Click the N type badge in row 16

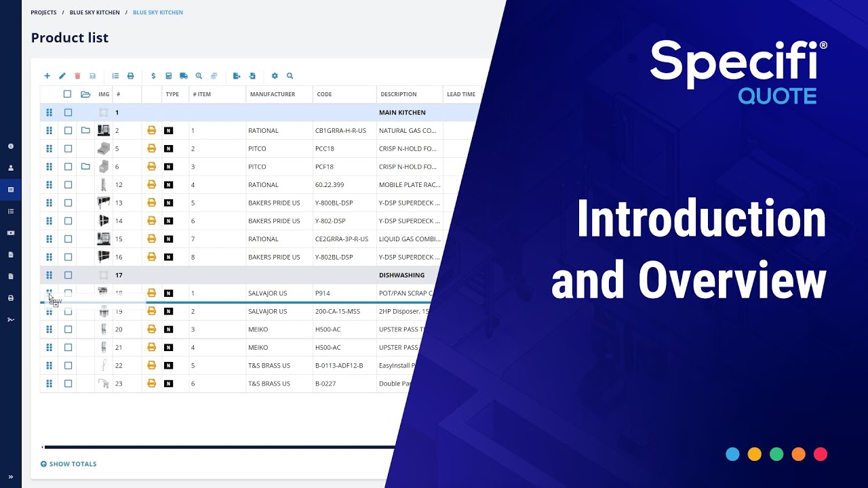coord(169,257)
